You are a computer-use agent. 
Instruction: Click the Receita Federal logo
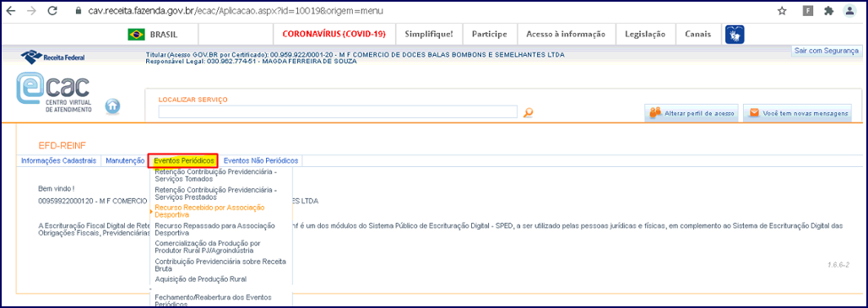(x=53, y=57)
